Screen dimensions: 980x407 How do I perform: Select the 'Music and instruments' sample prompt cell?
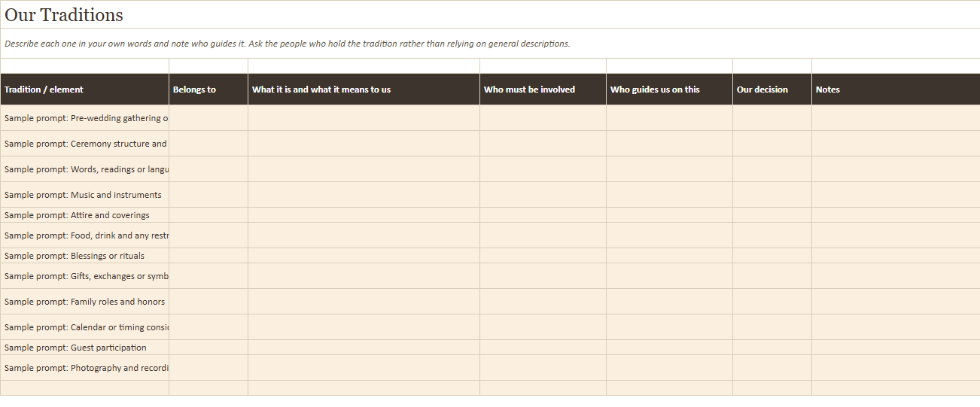click(x=84, y=195)
